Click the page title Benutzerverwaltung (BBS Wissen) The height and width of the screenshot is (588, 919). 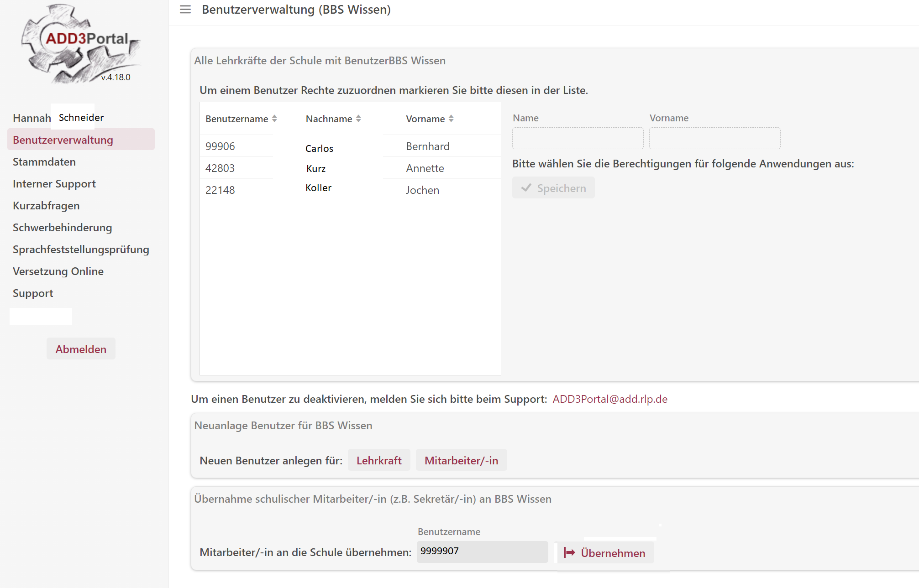[x=296, y=10]
